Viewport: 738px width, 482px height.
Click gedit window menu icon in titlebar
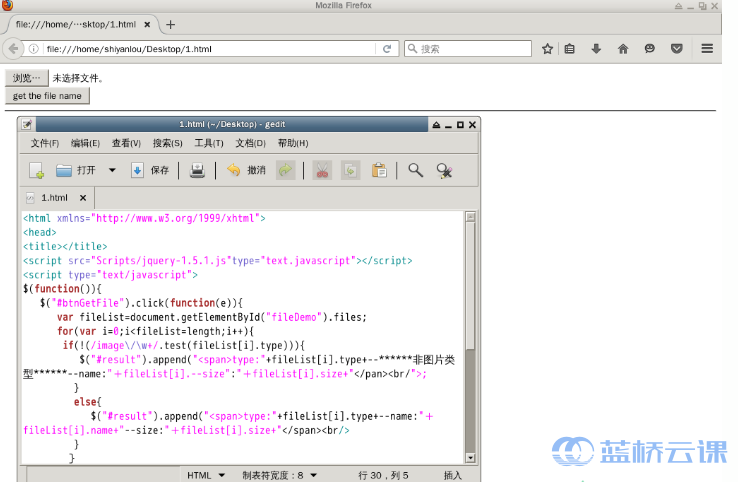point(27,124)
